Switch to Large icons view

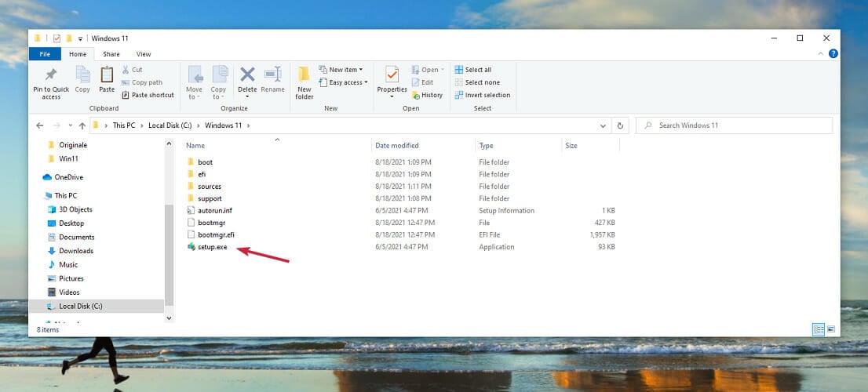pos(831,329)
